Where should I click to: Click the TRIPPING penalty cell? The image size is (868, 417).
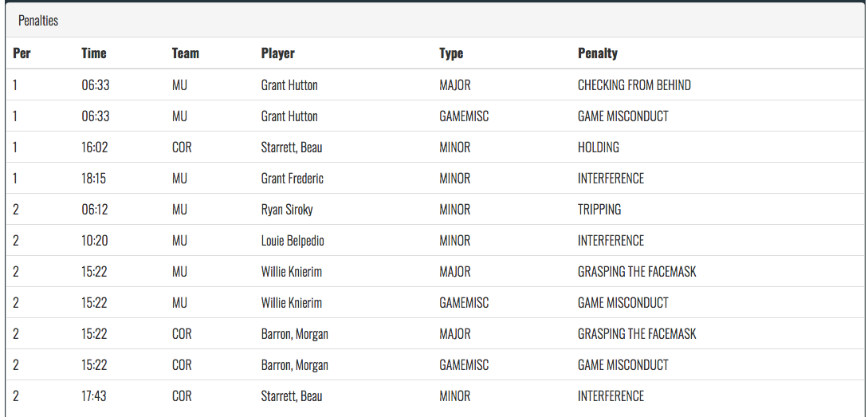(x=599, y=210)
